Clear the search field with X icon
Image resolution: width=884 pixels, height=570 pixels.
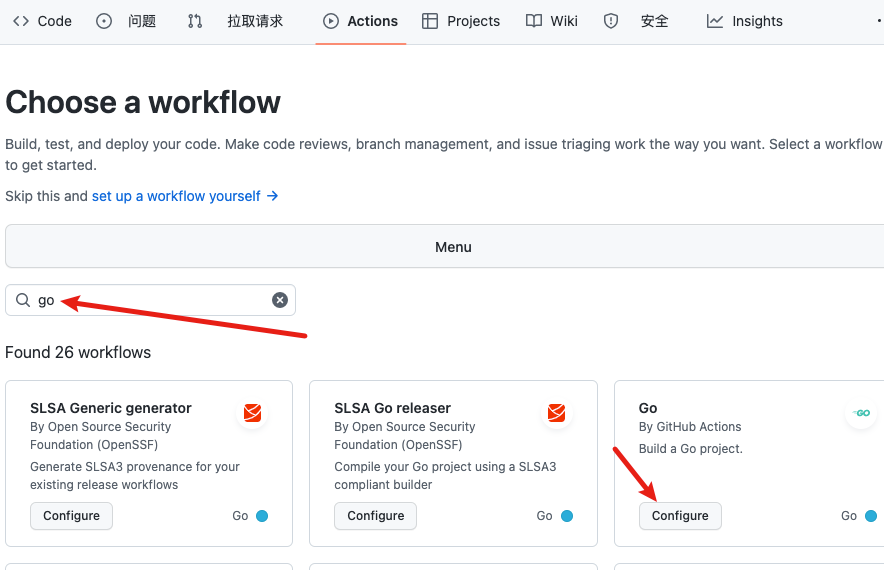tap(280, 300)
